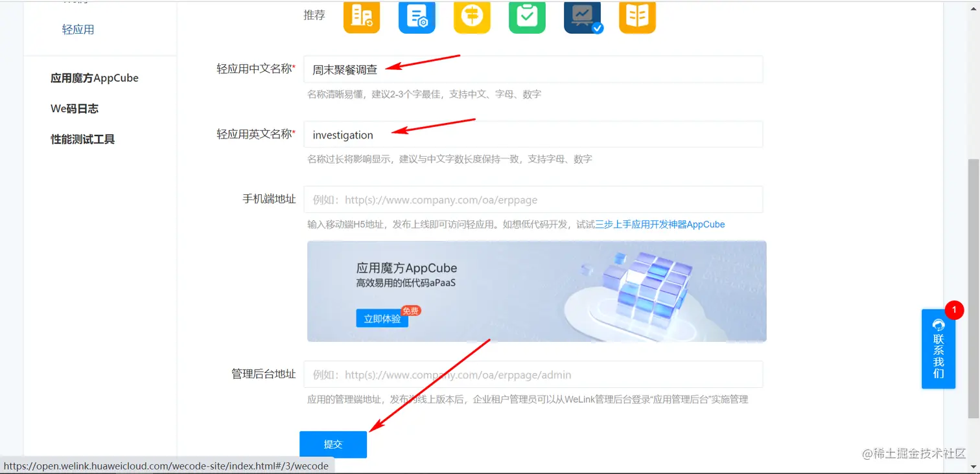Open We码日志 in the sidebar
The width and height of the screenshot is (980, 474).
[75, 109]
